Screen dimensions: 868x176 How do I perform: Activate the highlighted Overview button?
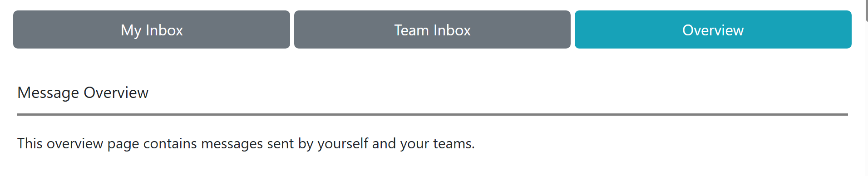[713, 29]
